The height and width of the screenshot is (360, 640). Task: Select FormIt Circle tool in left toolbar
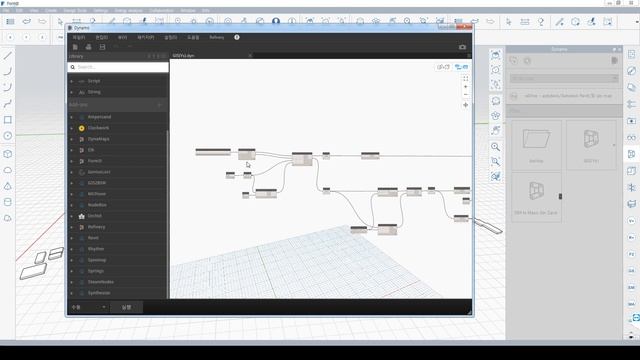tap(7, 136)
